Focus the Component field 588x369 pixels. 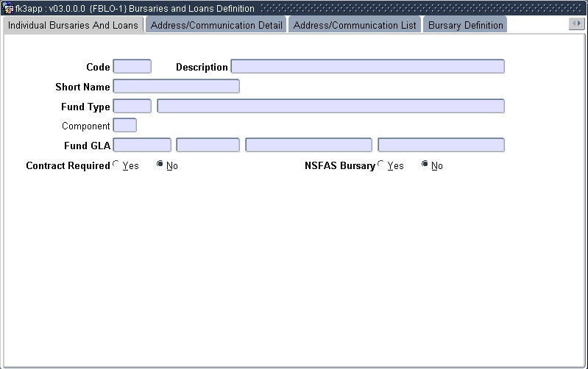tap(124, 126)
